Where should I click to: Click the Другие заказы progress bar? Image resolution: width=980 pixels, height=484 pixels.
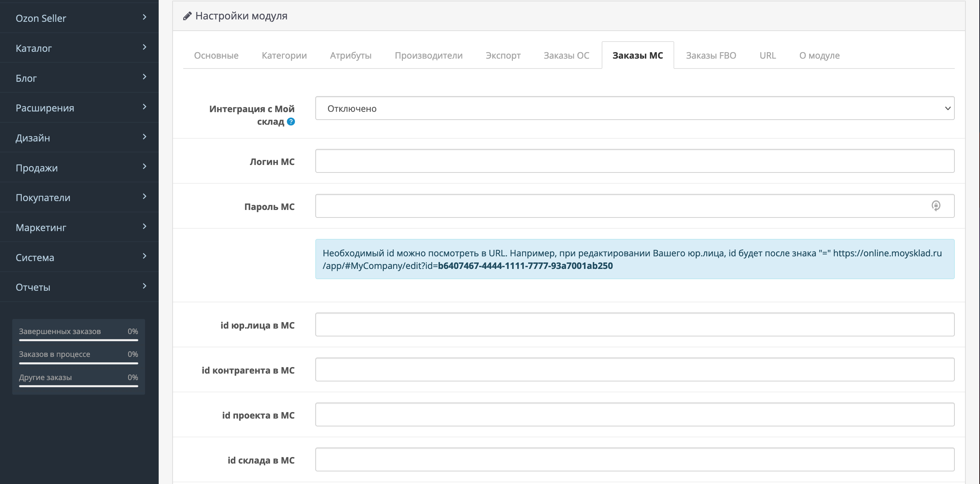click(x=79, y=386)
